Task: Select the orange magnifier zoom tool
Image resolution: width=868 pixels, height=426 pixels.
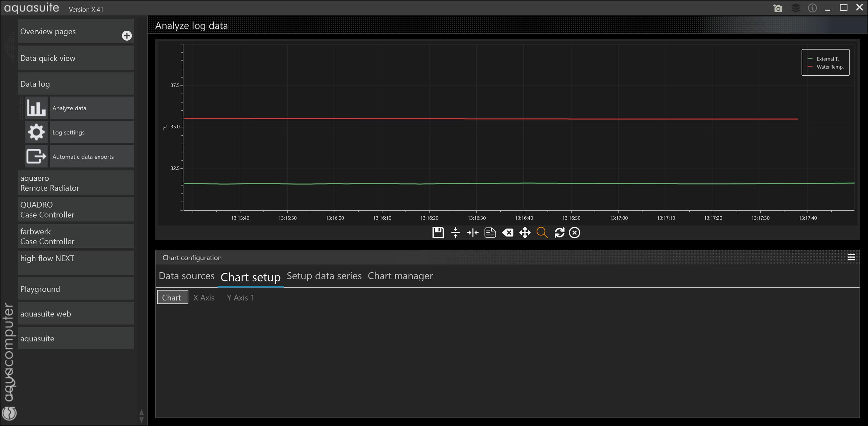Action: click(x=542, y=232)
